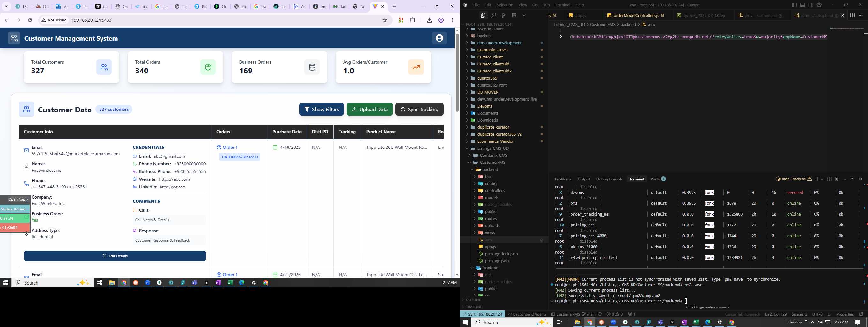
Task: Kill terminal with the trash icon
Action: tap(836, 179)
